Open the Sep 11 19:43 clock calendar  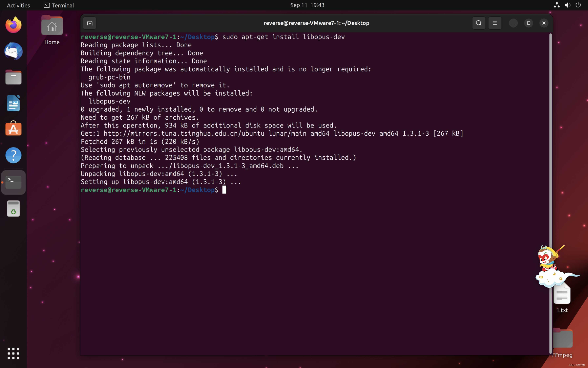pyautogui.click(x=307, y=5)
